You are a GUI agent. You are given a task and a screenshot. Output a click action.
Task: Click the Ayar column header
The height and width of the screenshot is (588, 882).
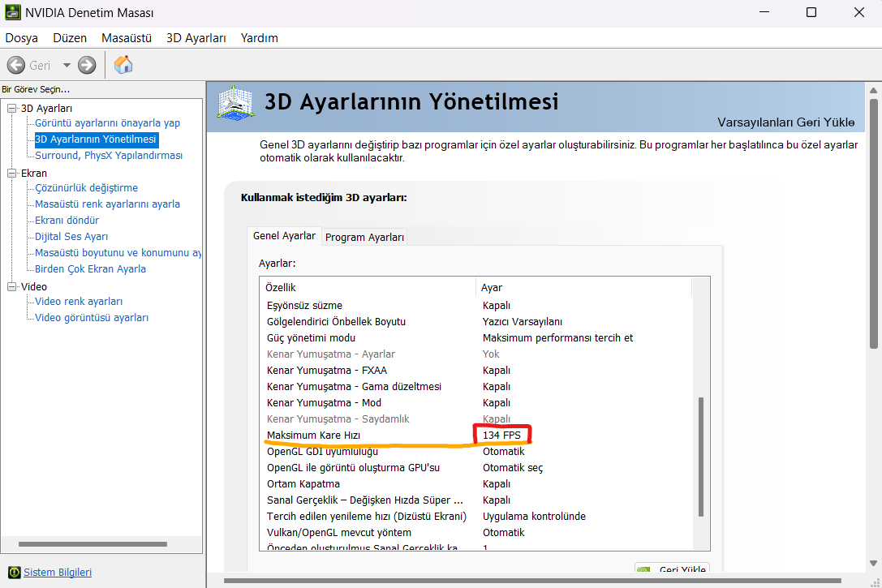(584, 288)
